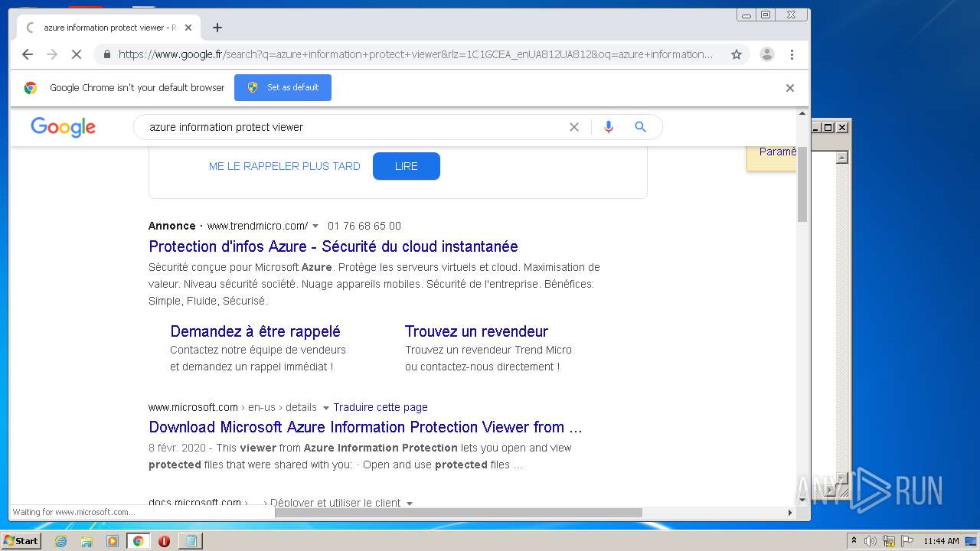Open the red Opera taskbar icon
The image size is (980, 551).
164,541
